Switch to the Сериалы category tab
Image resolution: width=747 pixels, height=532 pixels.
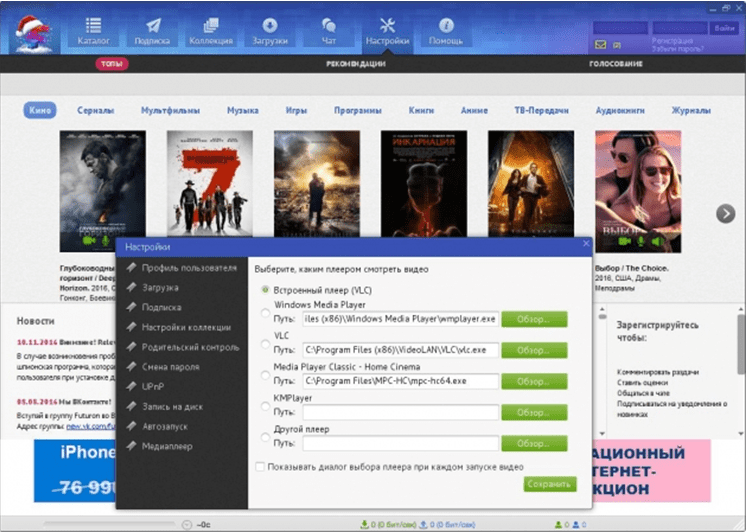click(96, 110)
